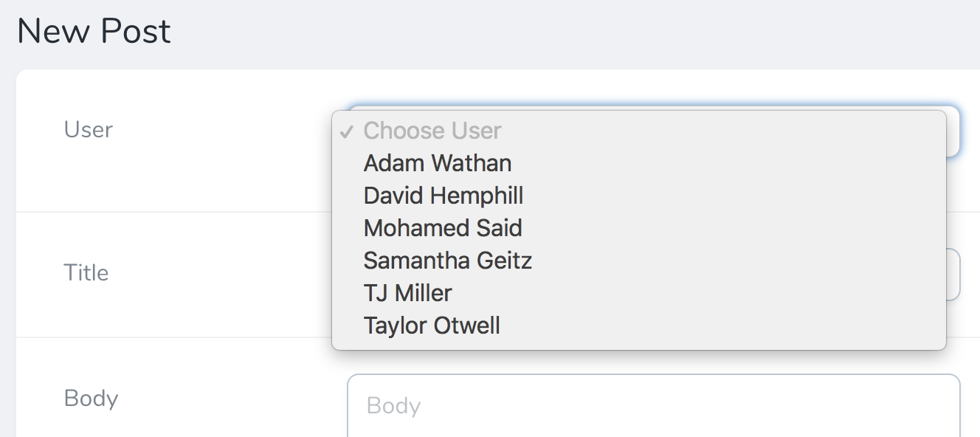Focus the Title input field
The image size is (980, 437).
pyautogui.click(x=953, y=275)
